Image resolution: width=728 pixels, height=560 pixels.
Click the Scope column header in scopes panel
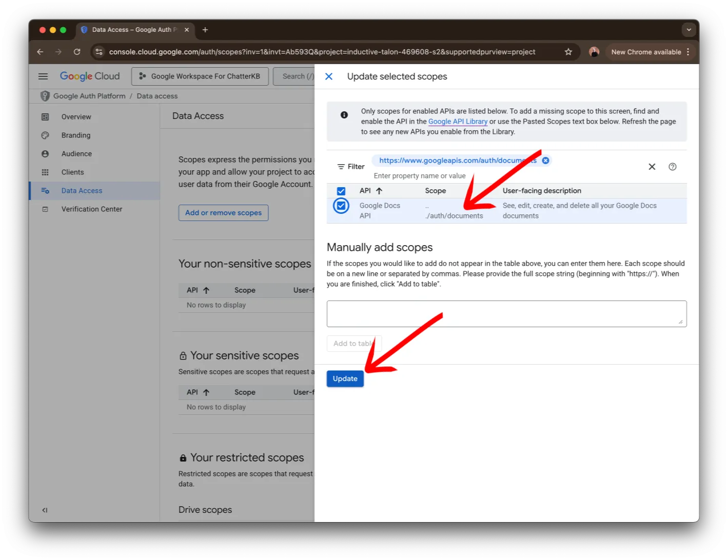(x=435, y=191)
